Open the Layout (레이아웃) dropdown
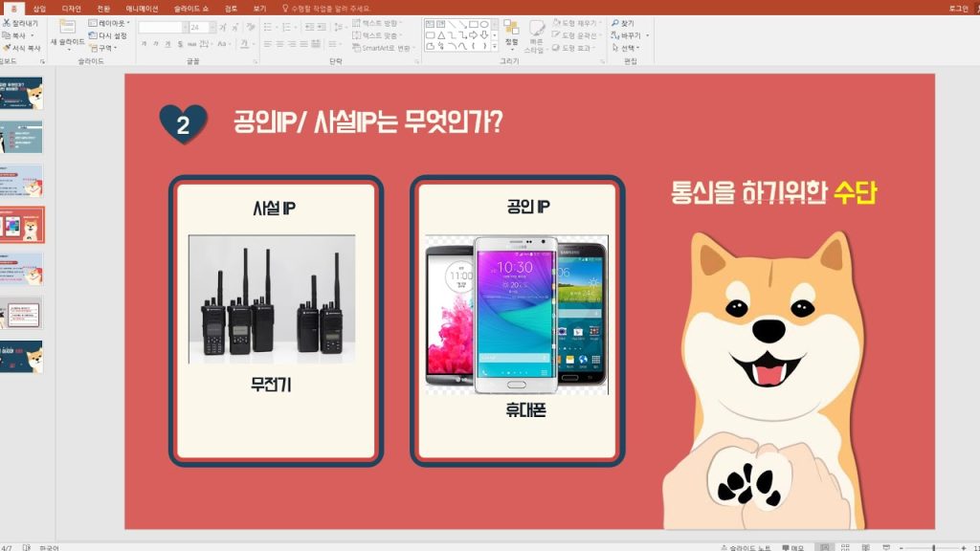980x551 pixels. pyautogui.click(x=111, y=22)
